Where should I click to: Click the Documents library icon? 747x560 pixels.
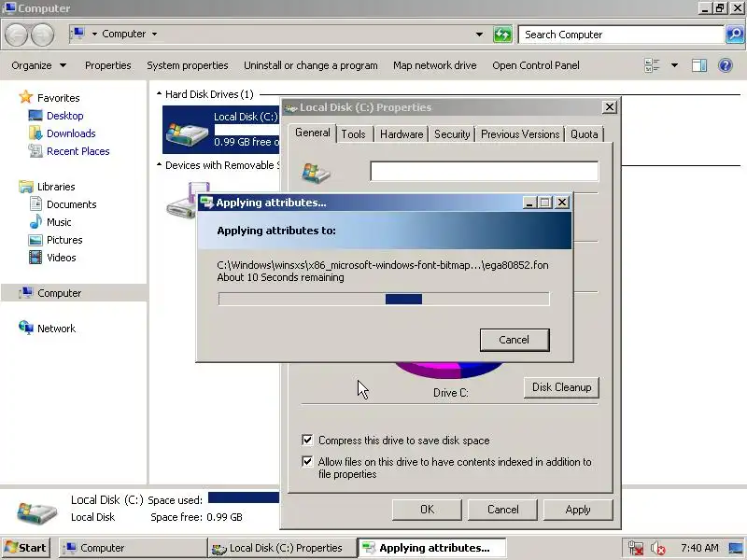point(35,204)
